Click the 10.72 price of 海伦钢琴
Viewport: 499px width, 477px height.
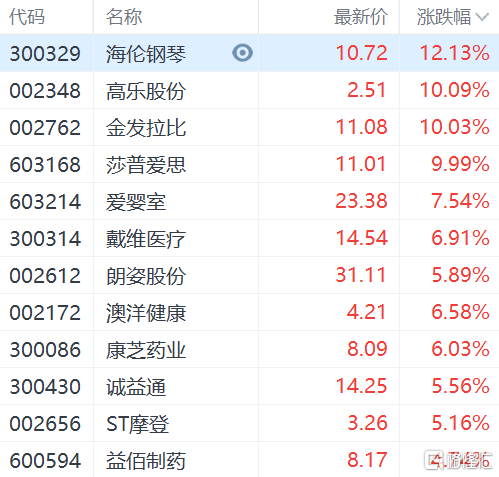(x=362, y=53)
